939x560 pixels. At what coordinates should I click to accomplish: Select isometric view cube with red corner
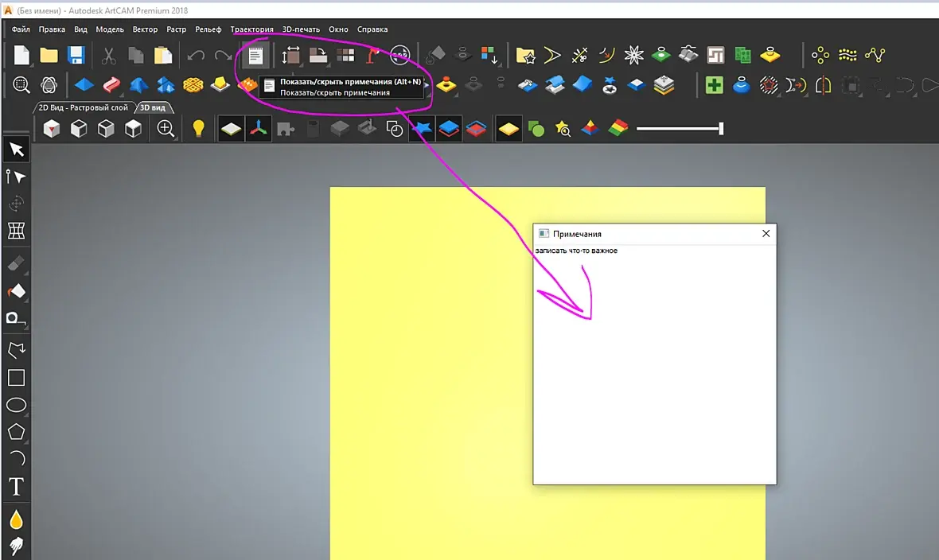[x=52, y=129]
